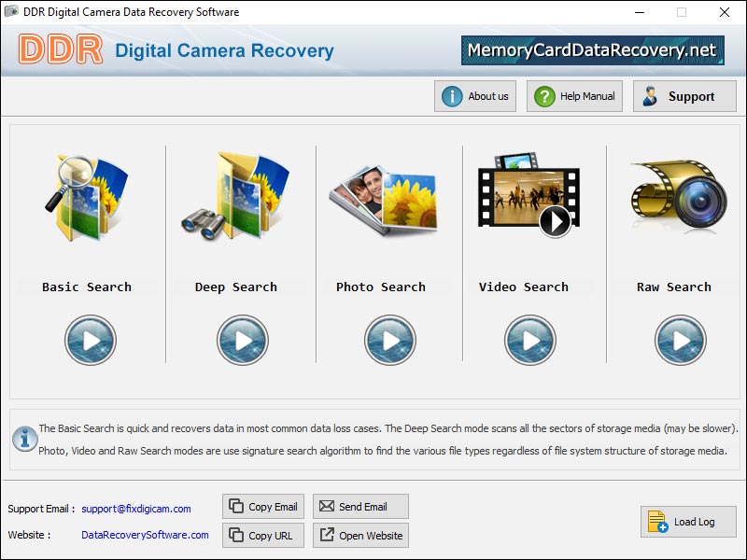
Task: Open the Help Manual
Action: [x=575, y=96]
